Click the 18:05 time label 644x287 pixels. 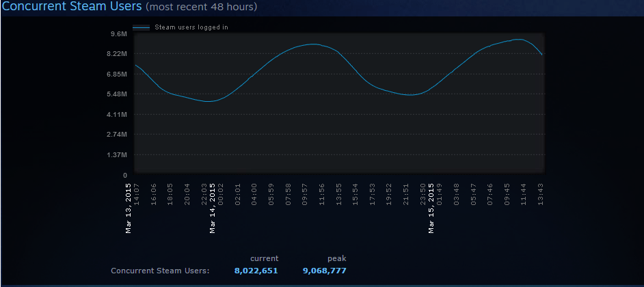(170, 194)
